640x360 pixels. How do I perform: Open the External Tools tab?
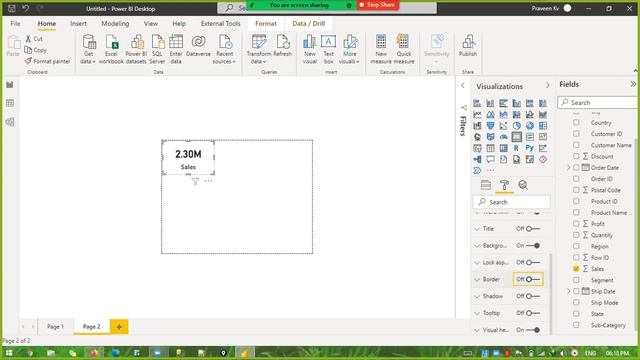click(x=220, y=24)
